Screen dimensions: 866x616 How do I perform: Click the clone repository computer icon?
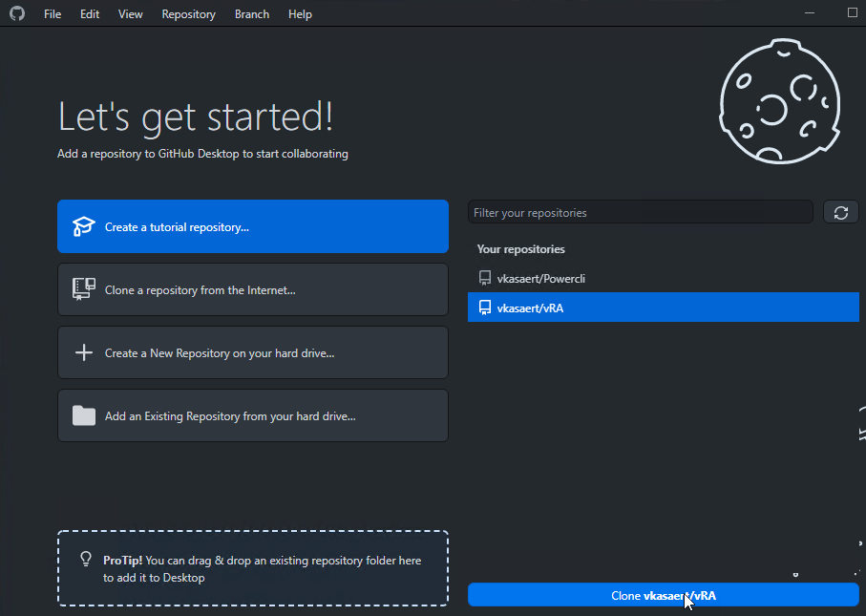click(84, 289)
